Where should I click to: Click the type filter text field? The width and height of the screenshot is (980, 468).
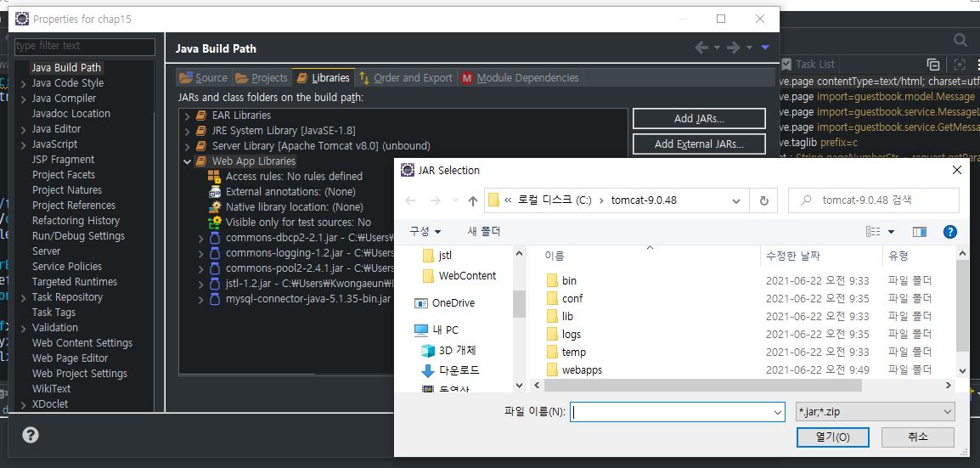pyautogui.click(x=85, y=46)
